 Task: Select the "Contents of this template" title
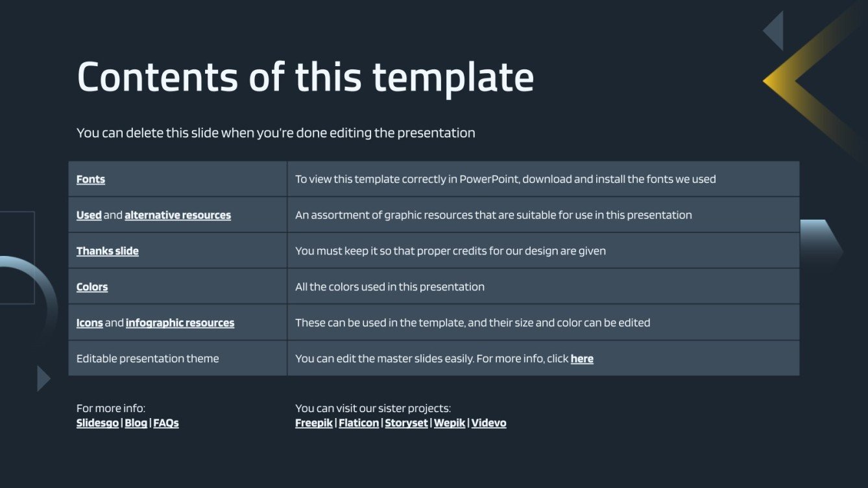pos(305,78)
